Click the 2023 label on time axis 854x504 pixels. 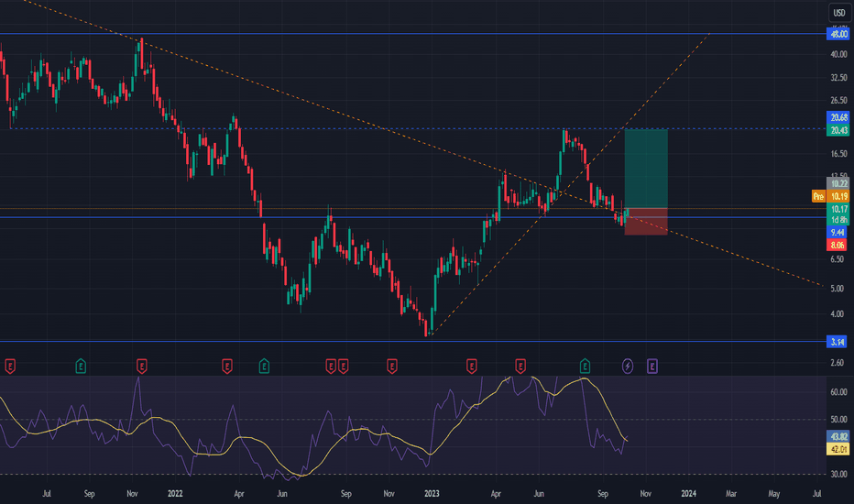(432, 494)
